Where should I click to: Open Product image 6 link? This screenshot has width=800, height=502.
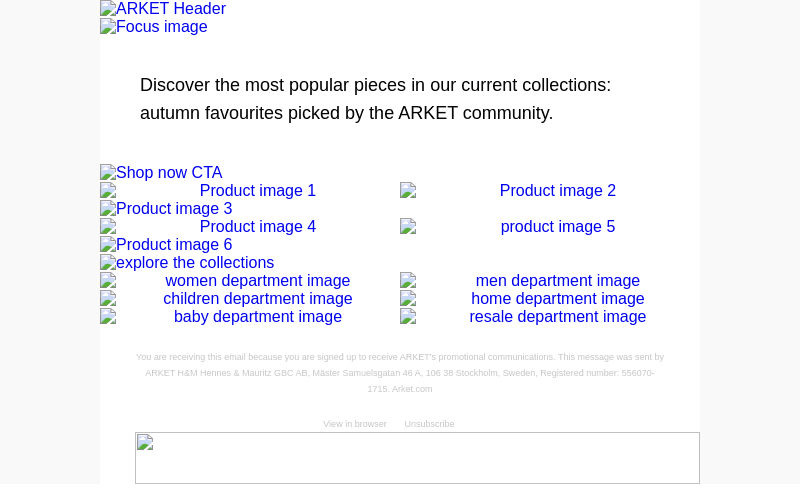point(166,244)
